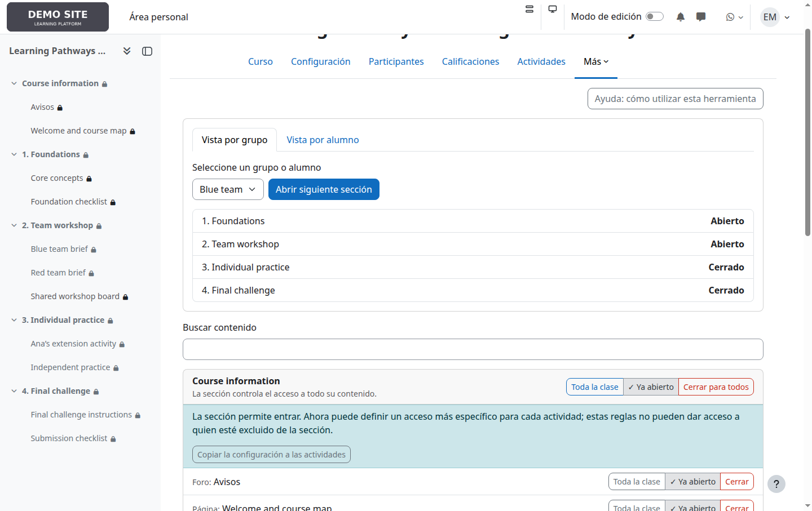Open Final challenge instructions in index
812x511 pixels.
pyautogui.click(x=81, y=415)
